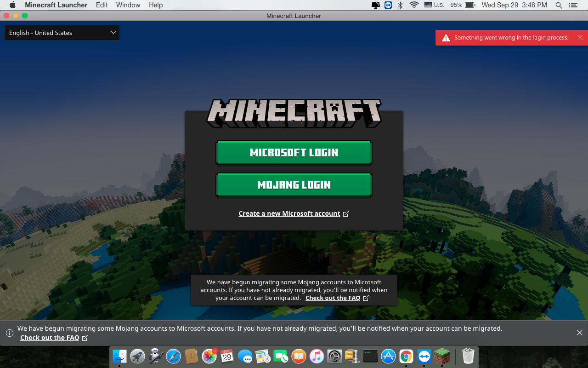Click the Microsoft Login button
Screen dimensions: 588x368
tap(294, 152)
